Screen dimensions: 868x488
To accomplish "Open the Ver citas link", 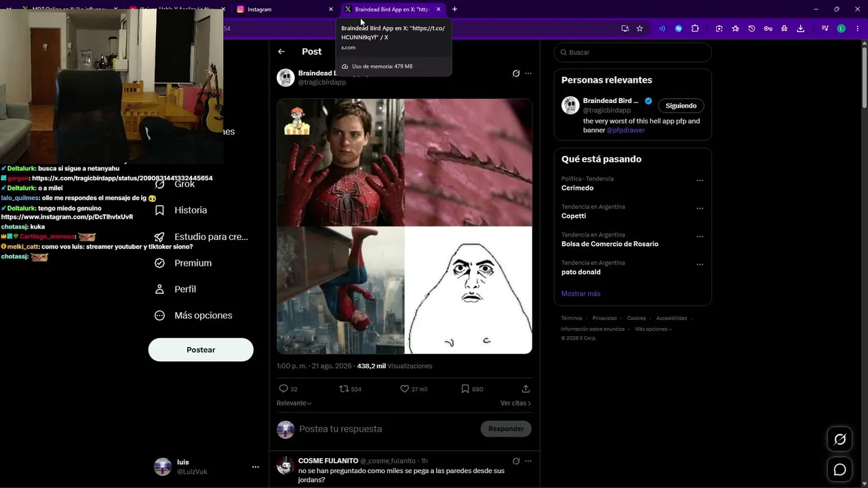I will [516, 403].
